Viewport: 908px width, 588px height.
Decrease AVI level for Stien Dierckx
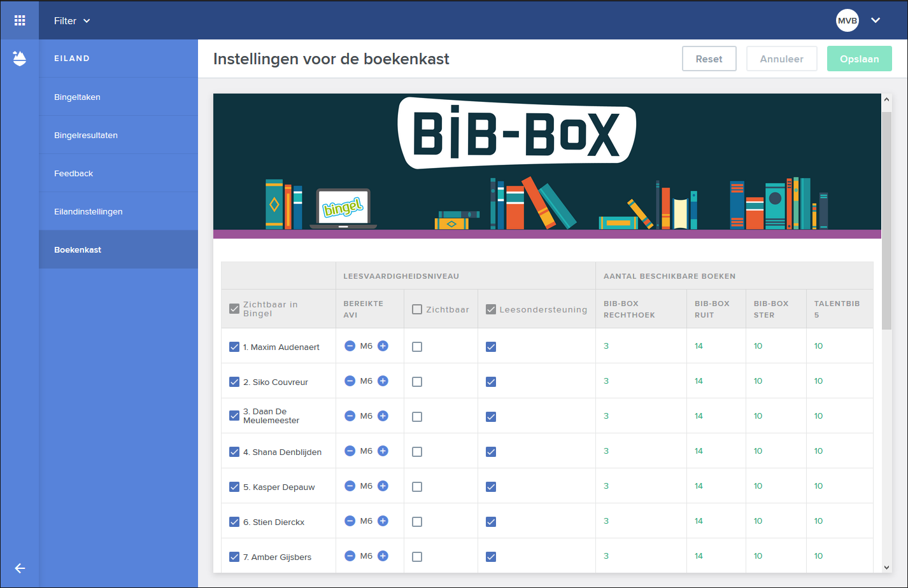pos(350,521)
